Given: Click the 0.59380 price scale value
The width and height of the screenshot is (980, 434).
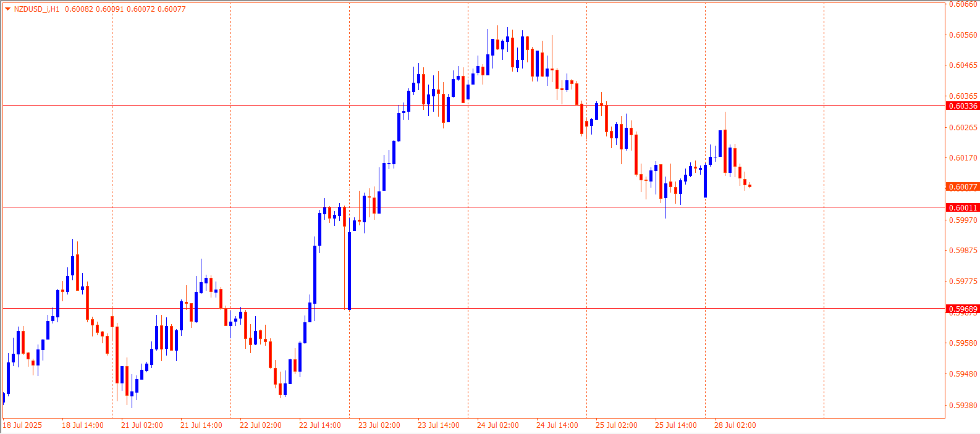Looking at the screenshot, I should pyautogui.click(x=963, y=406).
